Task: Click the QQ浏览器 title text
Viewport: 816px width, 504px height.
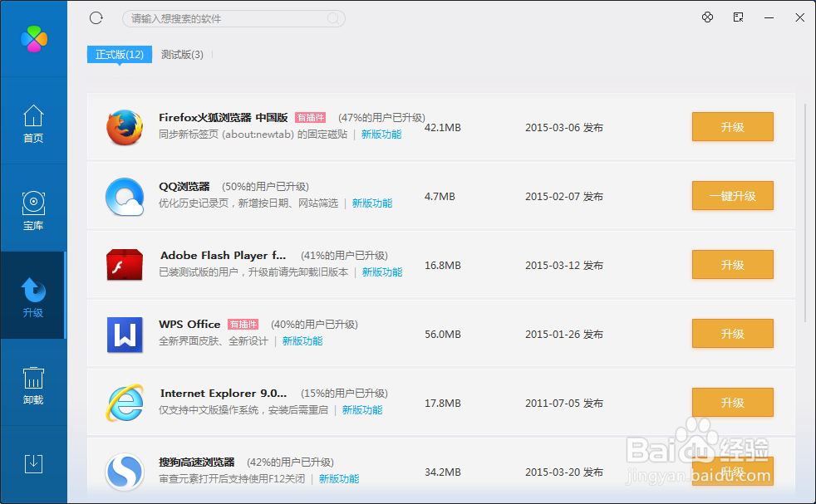Action: click(184, 186)
